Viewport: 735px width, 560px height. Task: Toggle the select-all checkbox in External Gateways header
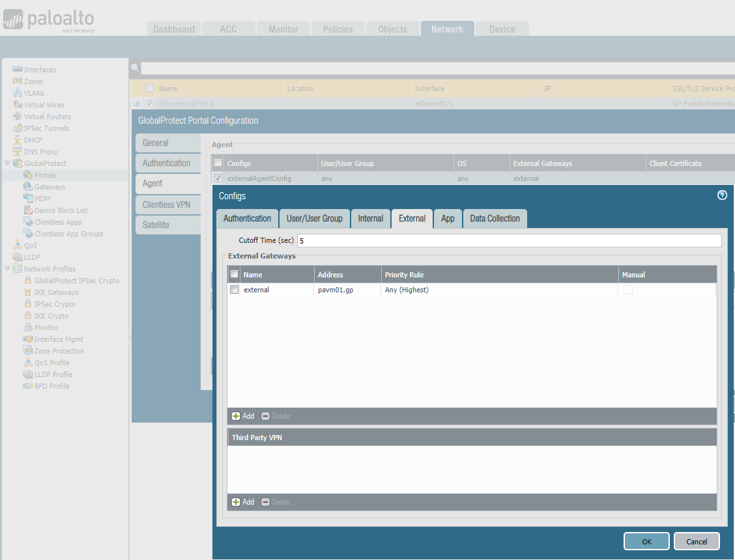tap(235, 275)
